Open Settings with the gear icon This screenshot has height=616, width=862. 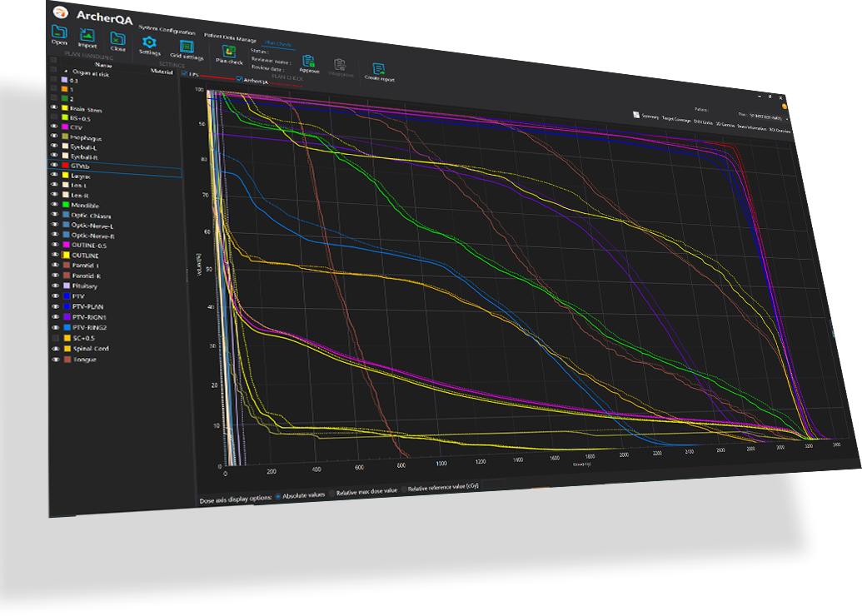149,42
